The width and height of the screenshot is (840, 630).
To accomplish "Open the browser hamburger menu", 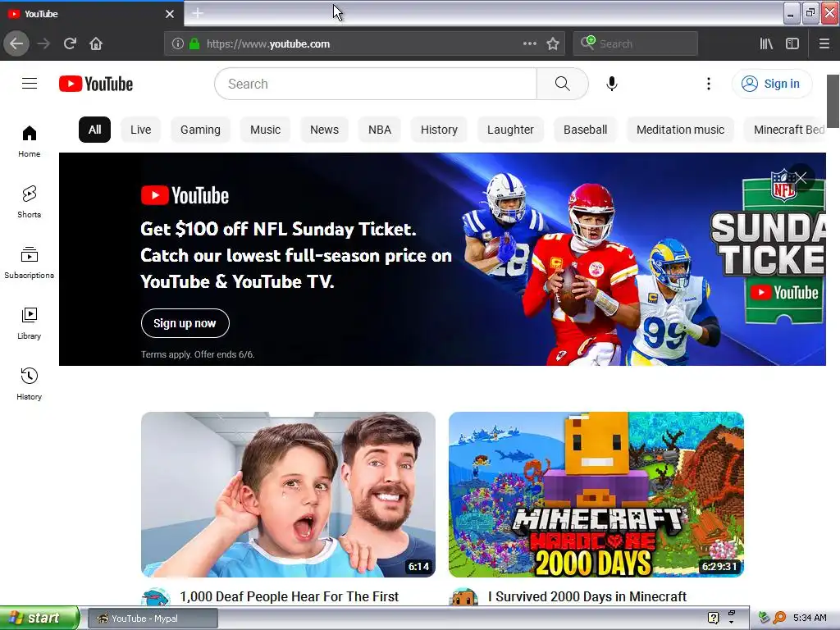I will point(824,43).
